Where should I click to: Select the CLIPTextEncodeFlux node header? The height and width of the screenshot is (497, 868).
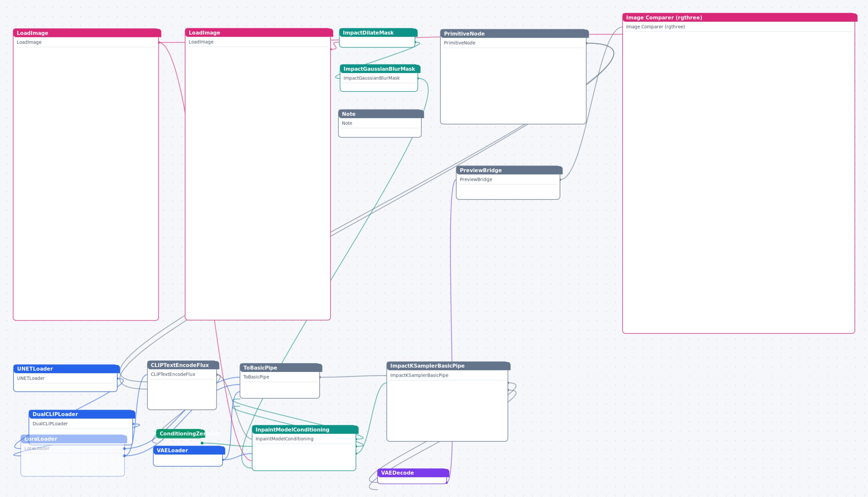pyautogui.click(x=183, y=365)
